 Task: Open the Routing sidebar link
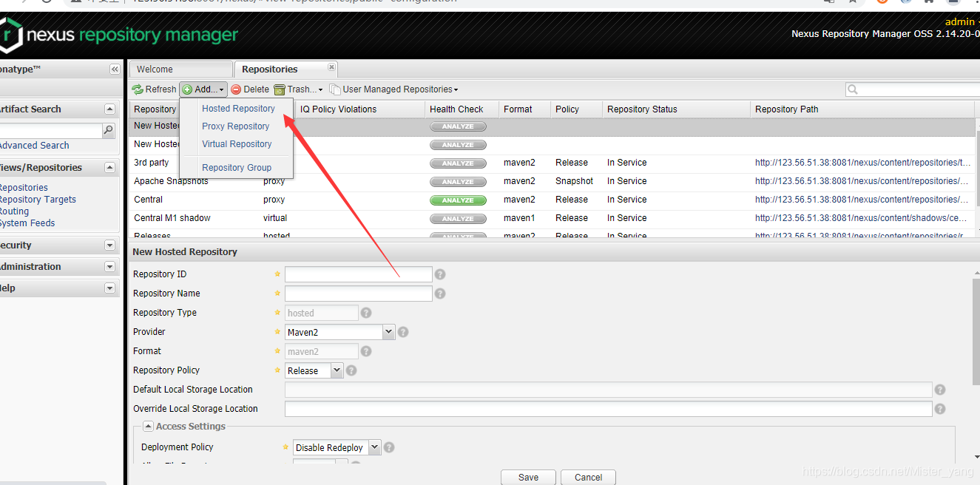coord(14,211)
